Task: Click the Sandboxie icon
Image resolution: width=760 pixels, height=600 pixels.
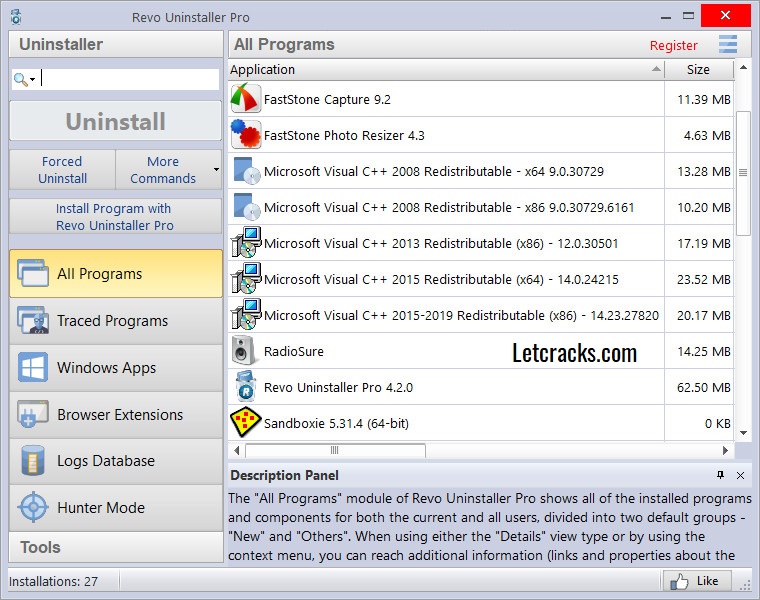Action: [x=246, y=423]
